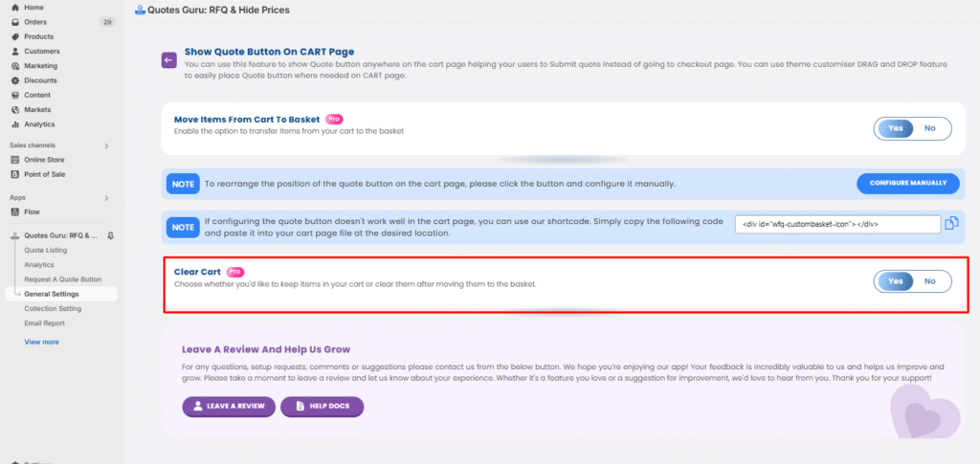This screenshot has height=464, width=980.
Task: Copy the shortcode with the copy icon
Action: pyautogui.click(x=951, y=224)
